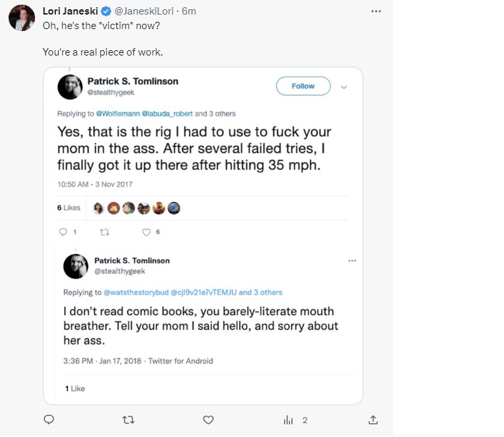Click the Lori Janeski display name

tap(69, 11)
